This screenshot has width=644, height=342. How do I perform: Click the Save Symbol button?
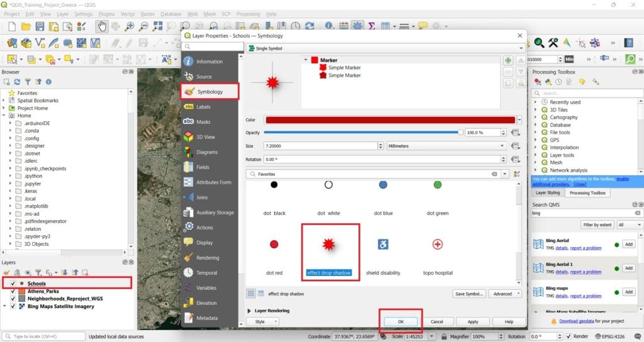point(469,294)
